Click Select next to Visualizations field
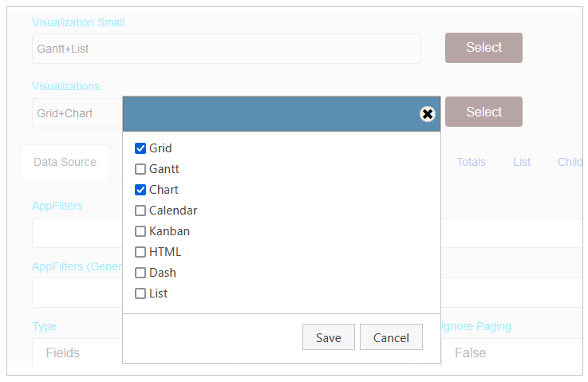Screen dimensions: 588x382 click(x=483, y=112)
